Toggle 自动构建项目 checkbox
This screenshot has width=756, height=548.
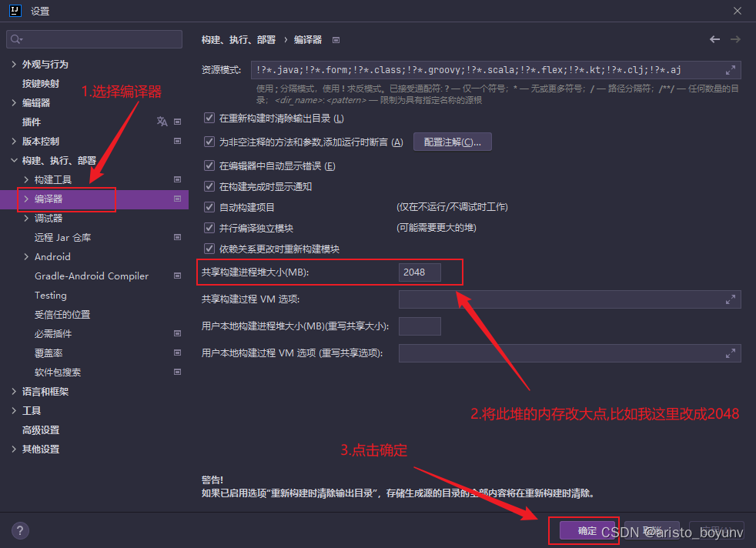209,207
